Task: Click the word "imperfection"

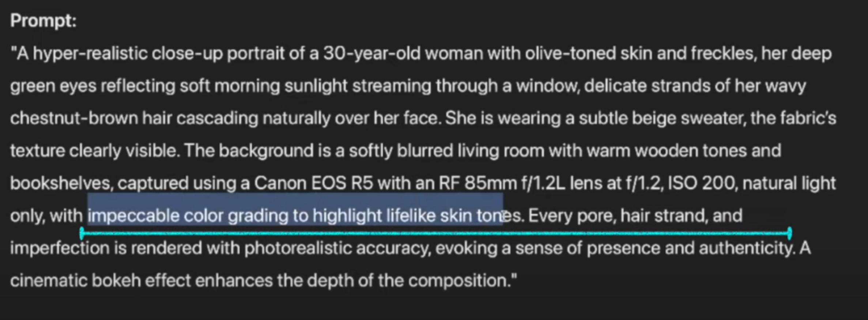Action: click(x=60, y=248)
